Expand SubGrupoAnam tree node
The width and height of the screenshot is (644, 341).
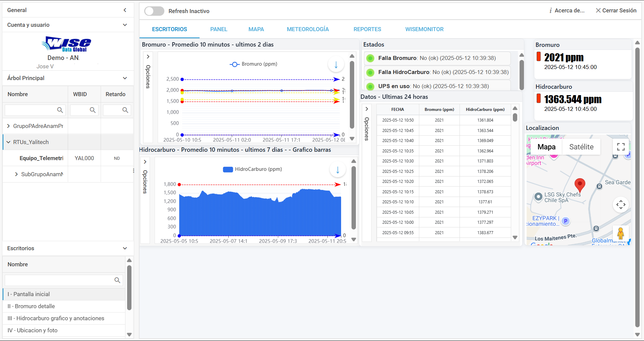[x=16, y=174]
